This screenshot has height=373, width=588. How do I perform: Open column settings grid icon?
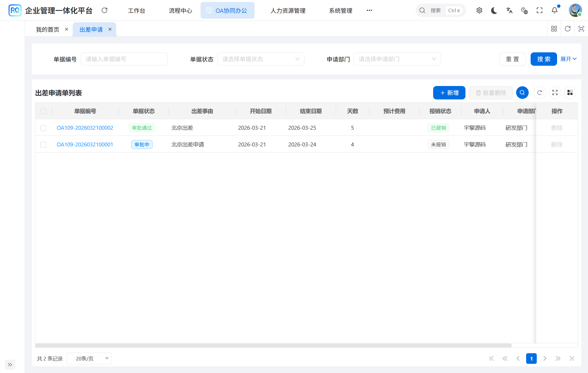570,93
